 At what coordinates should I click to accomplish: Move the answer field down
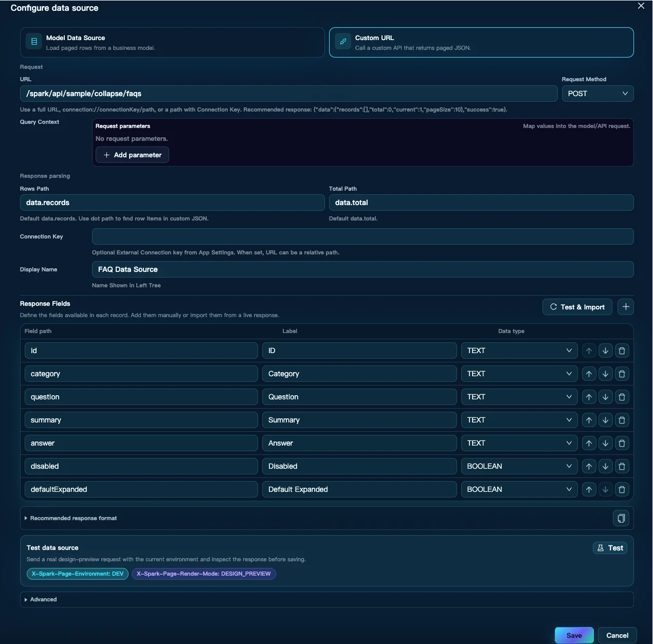point(605,443)
